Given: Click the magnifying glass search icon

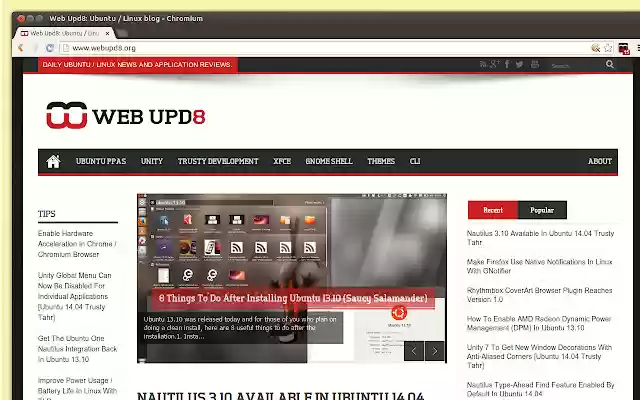Looking at the screenshot, I should [x=610, y=64].
